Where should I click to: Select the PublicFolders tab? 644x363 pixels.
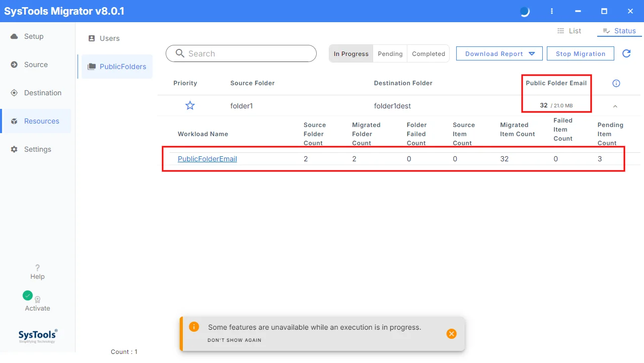pos(117,67)
